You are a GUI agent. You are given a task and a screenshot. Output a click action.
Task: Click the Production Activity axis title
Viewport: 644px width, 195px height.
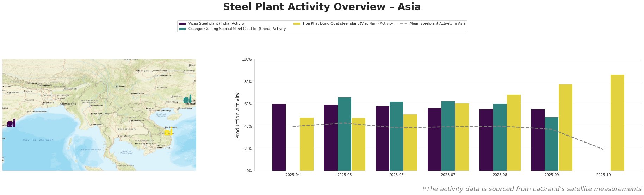tap(238, 115)
